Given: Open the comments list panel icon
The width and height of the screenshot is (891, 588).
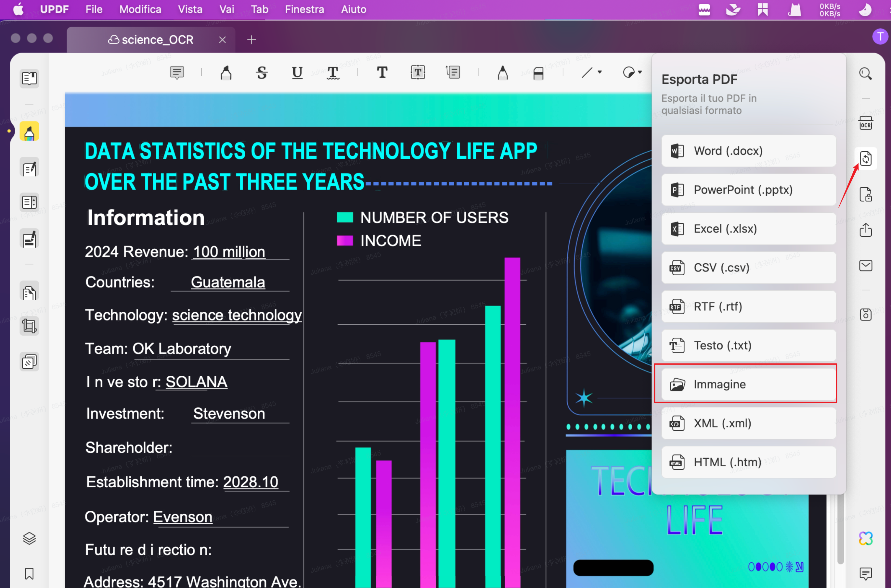Looking at the screenshot, I should (x=865, y=573).
